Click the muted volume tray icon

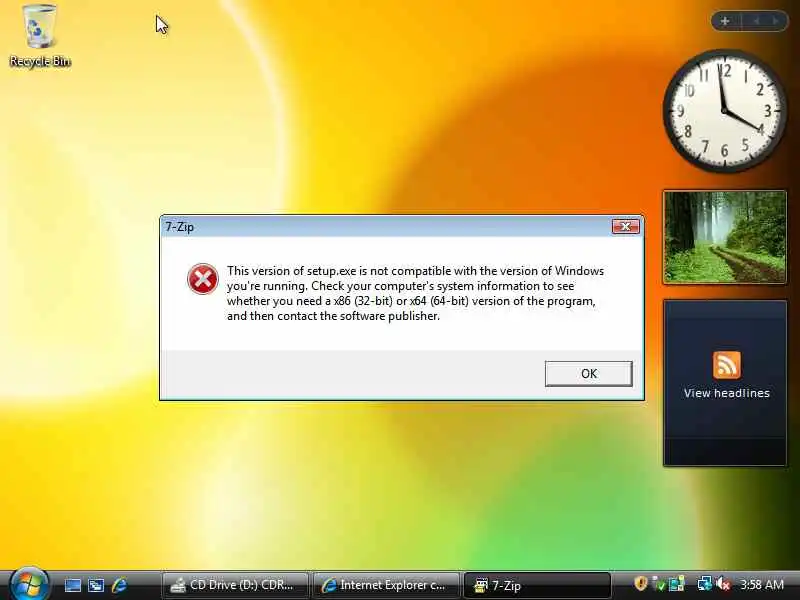[x=723, y=583]
